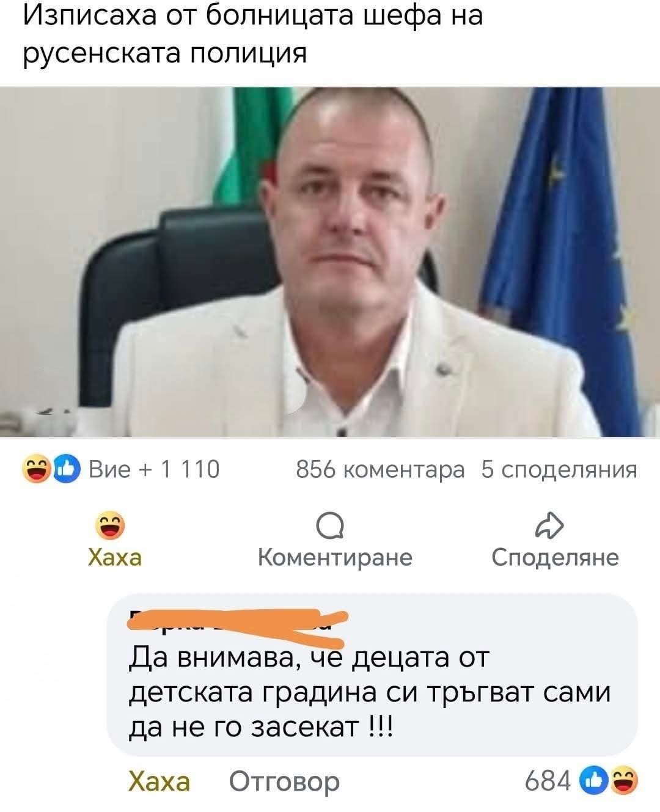Click the Haha emoji in post reactions summary
Image resolution: width=660 pixels, height=812 pixels.
(x=36, y=469)
